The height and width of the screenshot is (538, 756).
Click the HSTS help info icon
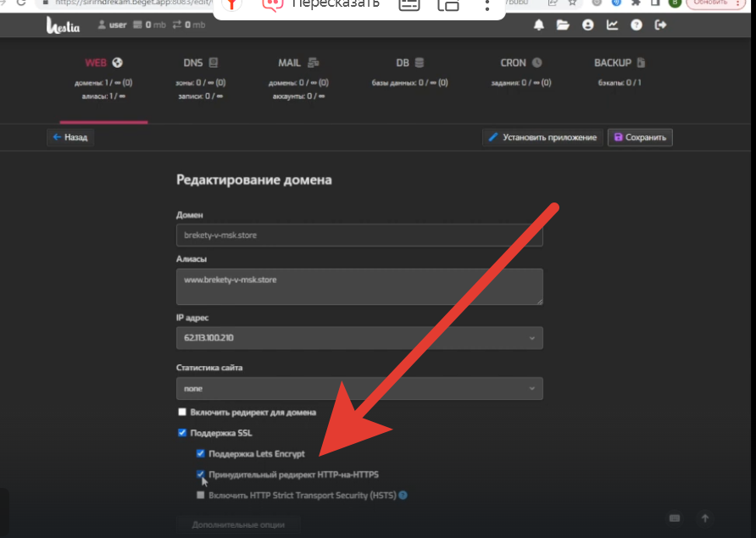403,495
